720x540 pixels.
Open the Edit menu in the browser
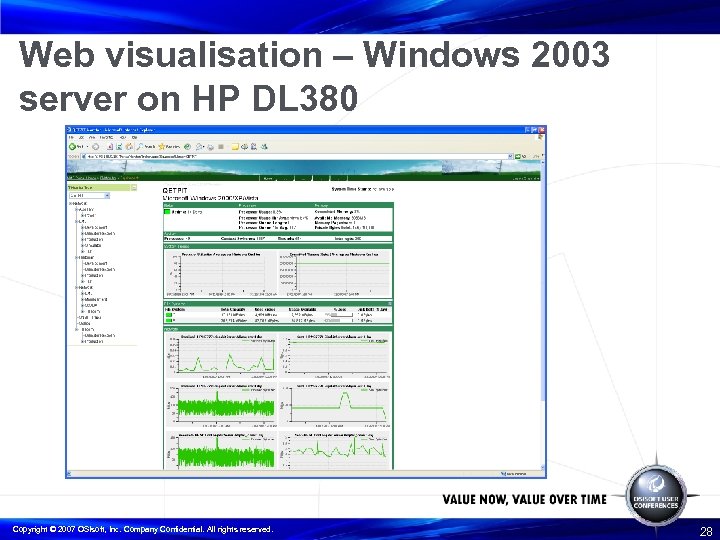(x=81, y=137)
